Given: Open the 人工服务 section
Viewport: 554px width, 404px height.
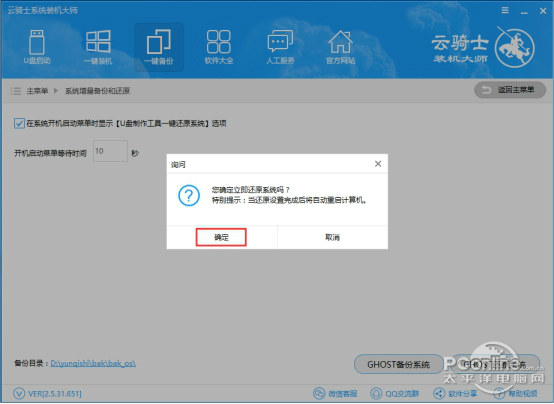Looking at the screenshot, I should [280, 47].
